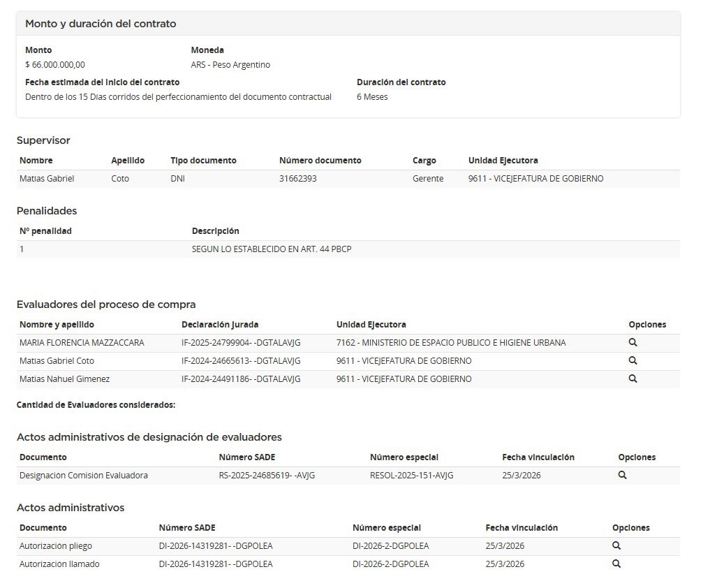
Task: Select Autorización llamado document name
Action: tap(59, 564)
